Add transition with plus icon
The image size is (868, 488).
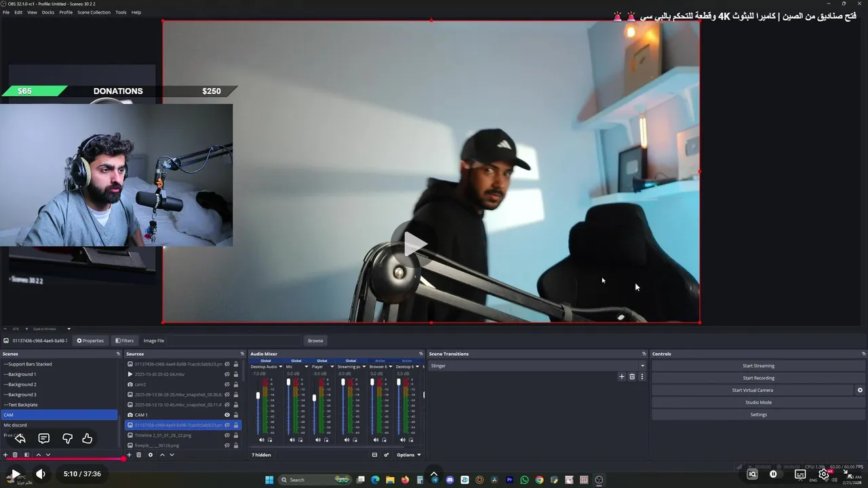621,376
